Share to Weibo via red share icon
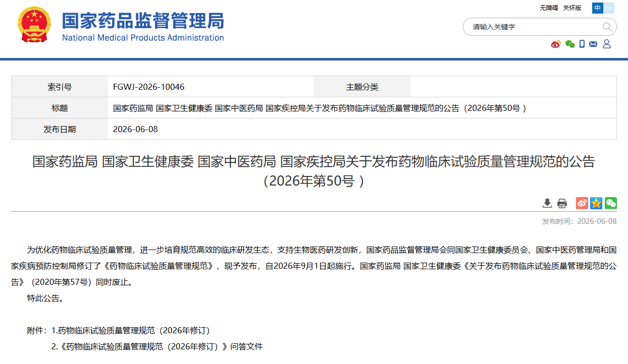 tap(582, 203)
